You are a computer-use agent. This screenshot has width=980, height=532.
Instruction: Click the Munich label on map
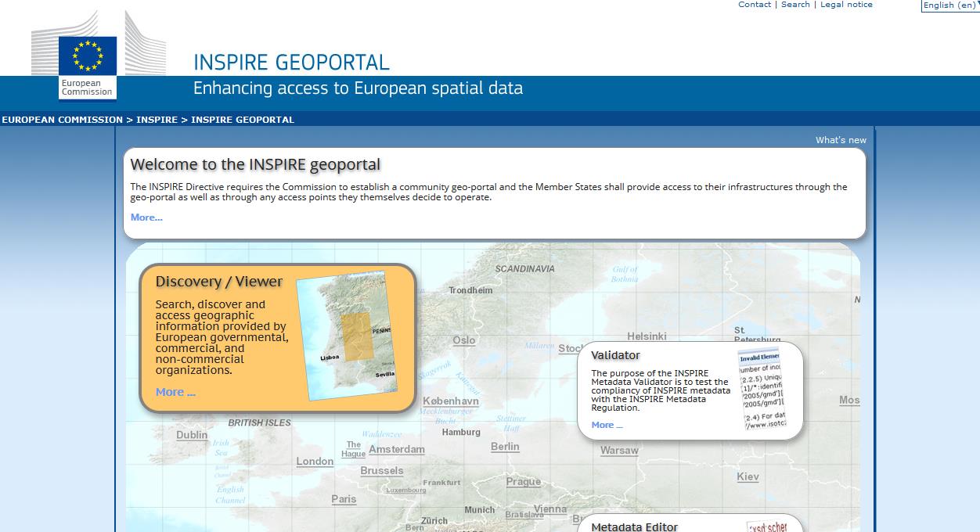tap(480, 510)
